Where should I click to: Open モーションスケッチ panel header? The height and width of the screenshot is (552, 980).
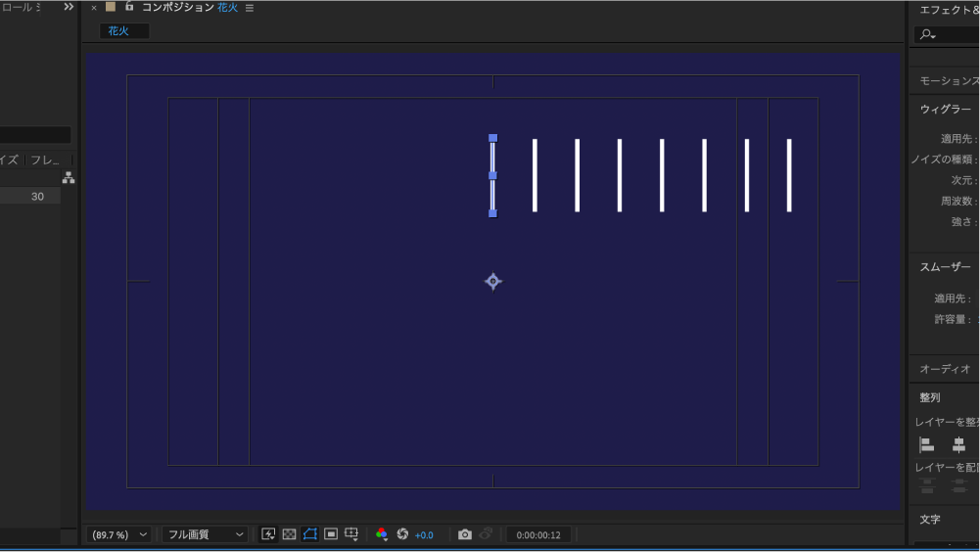point(950,80)
